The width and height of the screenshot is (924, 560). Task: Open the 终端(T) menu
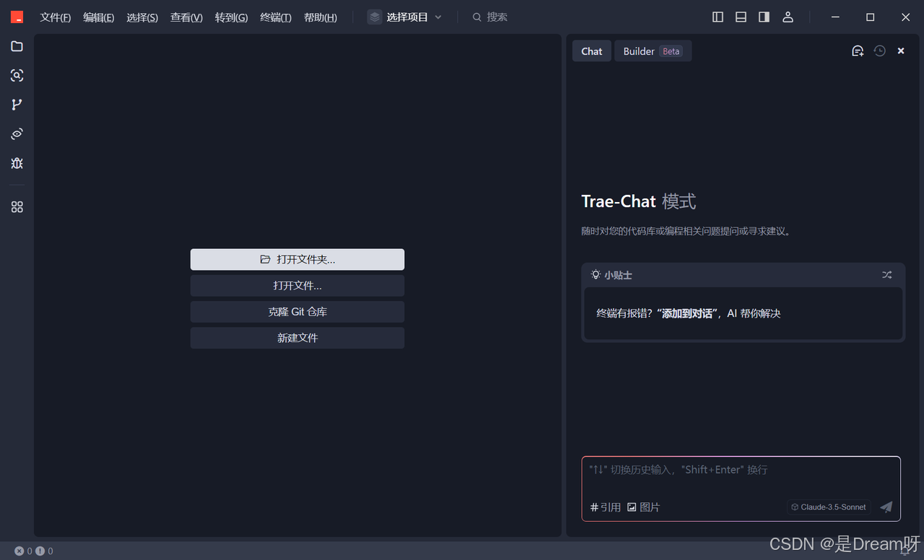(x=276, y=17)
